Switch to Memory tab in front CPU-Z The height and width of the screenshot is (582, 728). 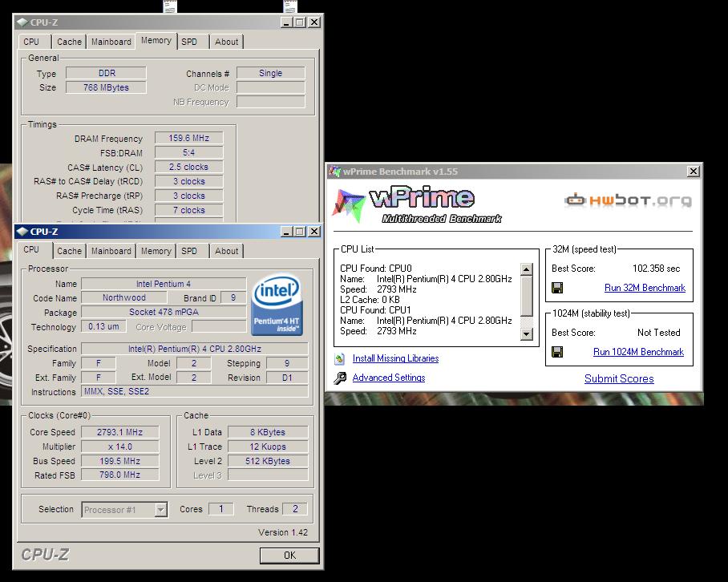(156, 251)
